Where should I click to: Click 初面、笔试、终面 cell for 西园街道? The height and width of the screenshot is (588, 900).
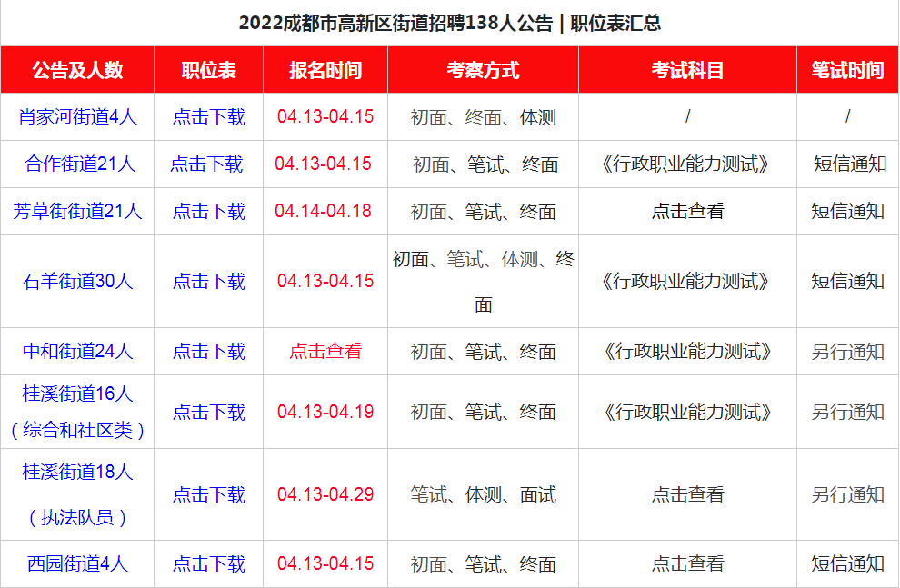(484, 564)
